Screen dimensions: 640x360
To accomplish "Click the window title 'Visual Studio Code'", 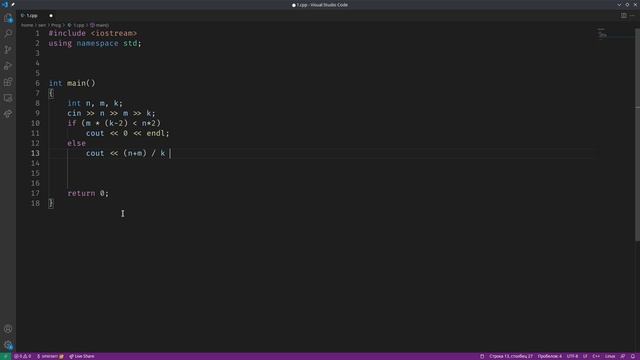I will (x=329, y=5).
